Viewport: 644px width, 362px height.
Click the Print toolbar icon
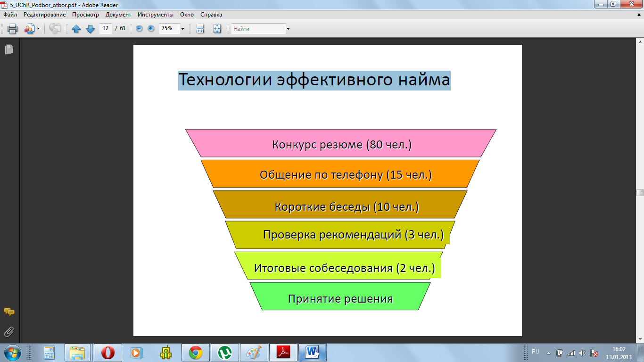[x=13, y=29]
